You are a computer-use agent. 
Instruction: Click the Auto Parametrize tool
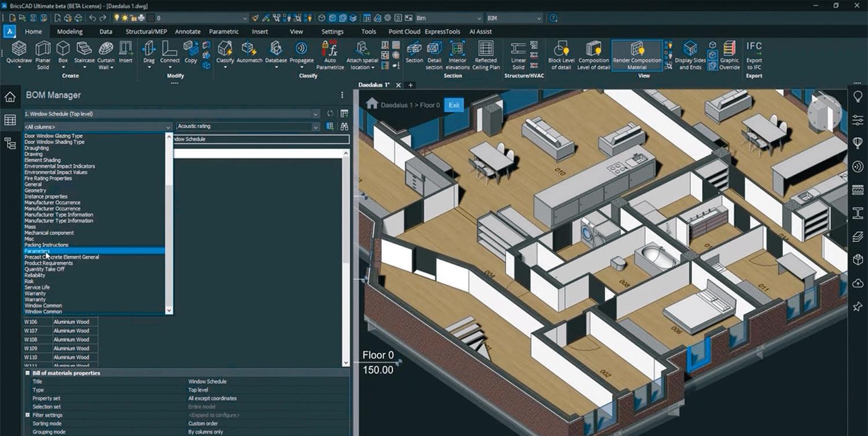(330, 55)
